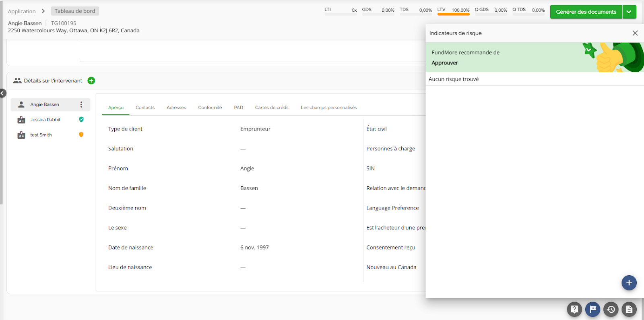Click the Générer des documents button
644x320 pixels.
[586, 12]
